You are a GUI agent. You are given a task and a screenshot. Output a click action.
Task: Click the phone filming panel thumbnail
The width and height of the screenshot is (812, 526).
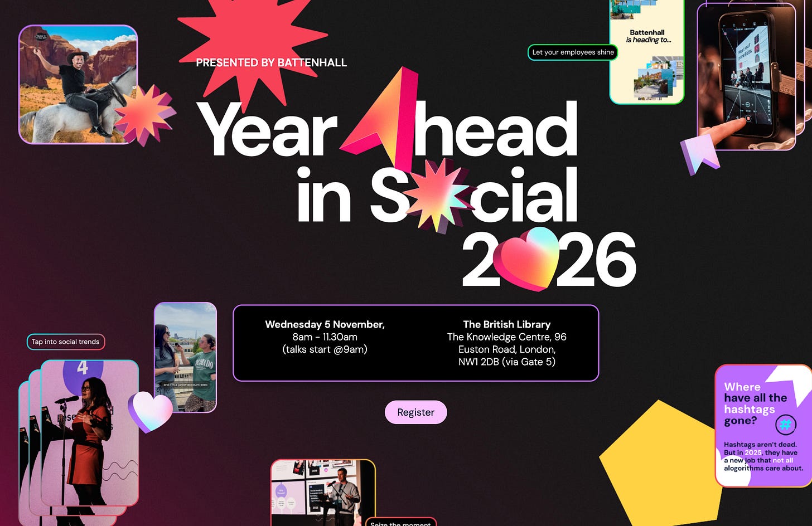(x=747, y=76)
